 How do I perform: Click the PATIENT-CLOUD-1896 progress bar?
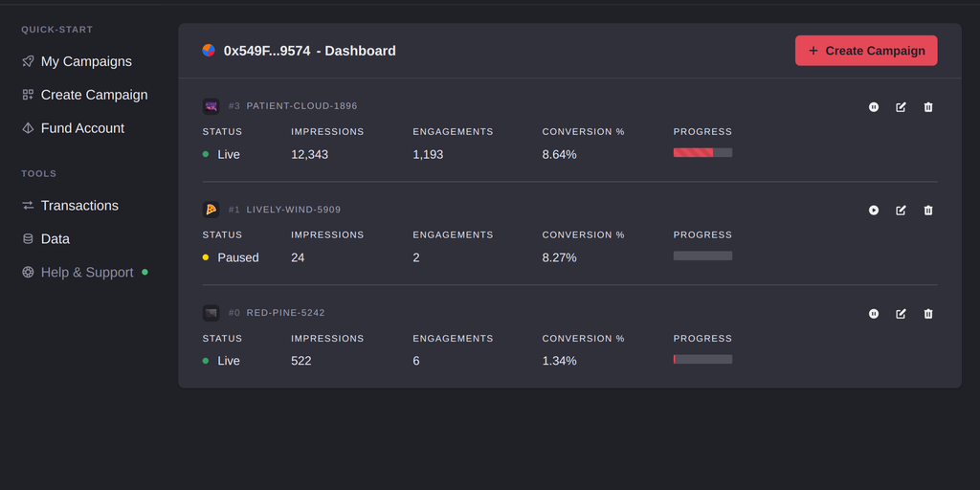702,153
